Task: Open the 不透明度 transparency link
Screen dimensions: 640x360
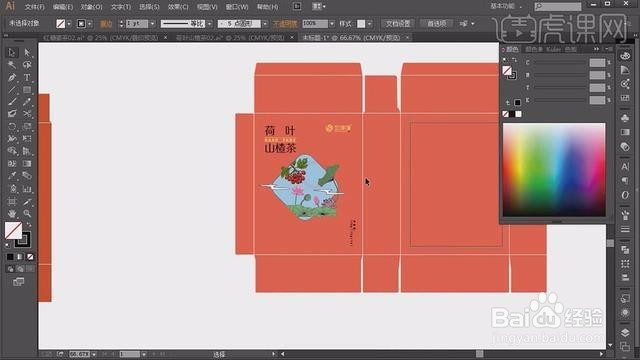Action: coord(285,24)
